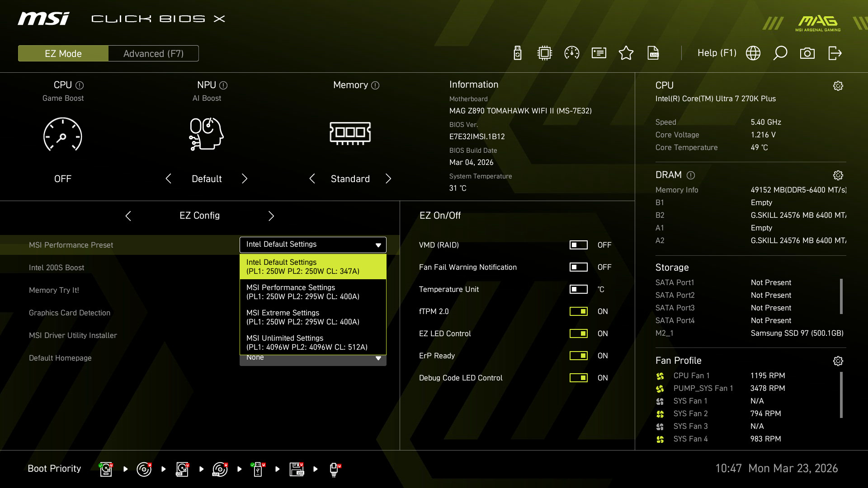Click Help (F1) button
Image resolution: width=868 pixels, height=488 pixels.
point(717,53)
